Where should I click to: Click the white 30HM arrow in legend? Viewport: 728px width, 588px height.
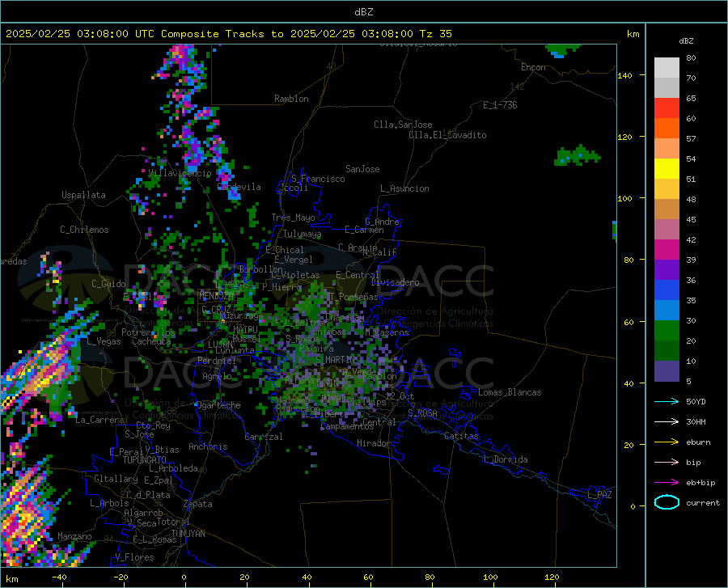(x=667, y=421)
